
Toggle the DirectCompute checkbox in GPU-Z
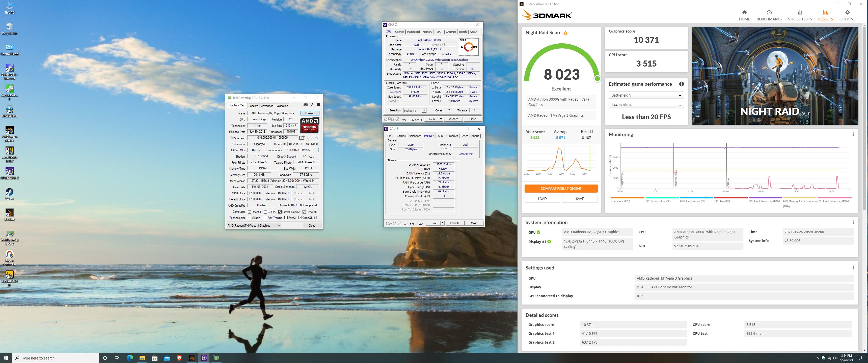(280, 212)
